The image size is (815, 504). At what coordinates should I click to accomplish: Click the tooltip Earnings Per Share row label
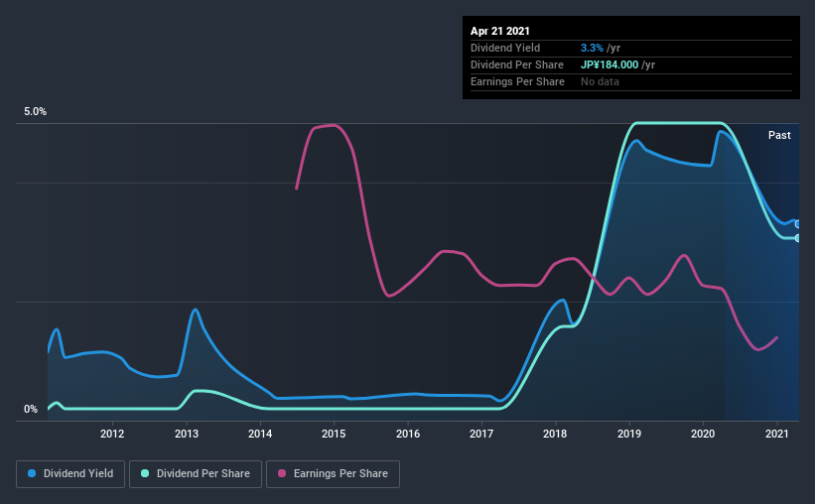[x=518, y=81]
